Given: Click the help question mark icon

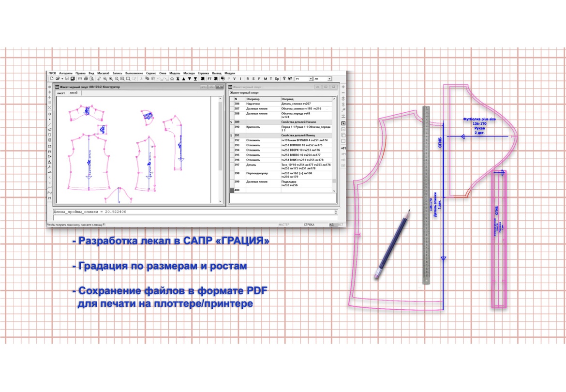Looking at the screenshot, I should pos(284,78).
